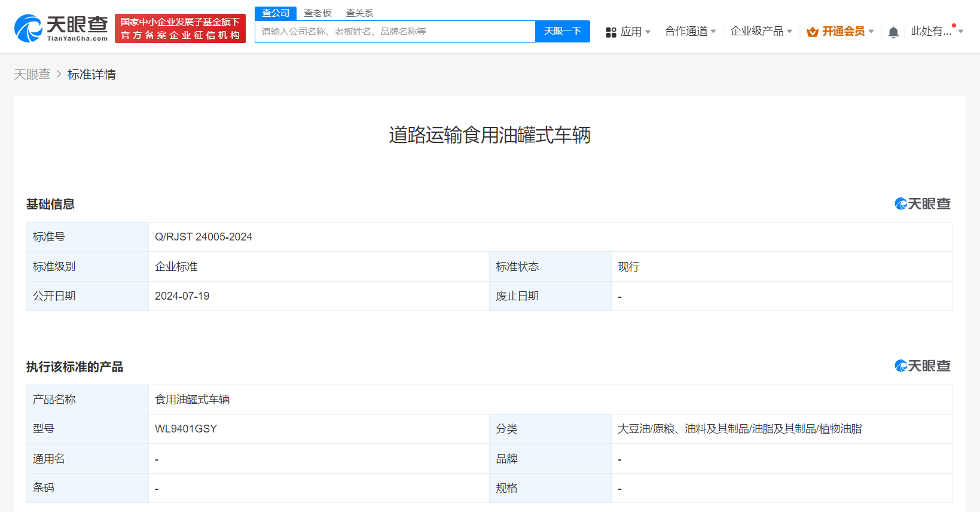Click the 规格 label cell

pyautogui.click(x=550, y=488)
